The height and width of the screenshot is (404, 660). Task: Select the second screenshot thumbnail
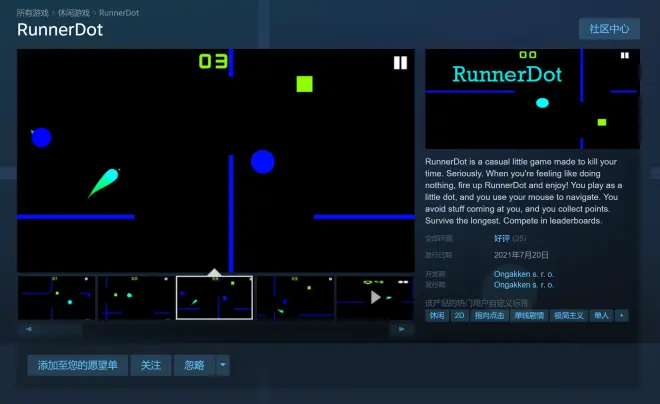[x=136, y=298]
